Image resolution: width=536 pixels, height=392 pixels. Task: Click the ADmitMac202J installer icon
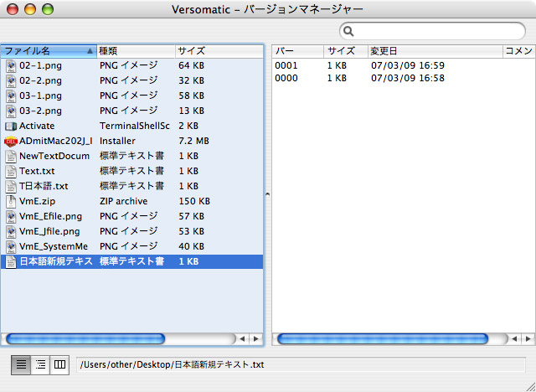11,142
